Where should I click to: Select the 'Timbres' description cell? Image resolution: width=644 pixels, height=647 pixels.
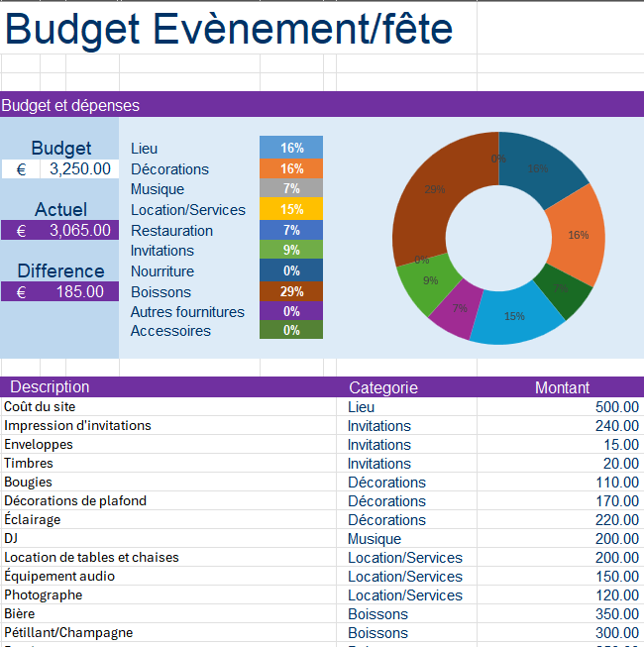[168, 463]
